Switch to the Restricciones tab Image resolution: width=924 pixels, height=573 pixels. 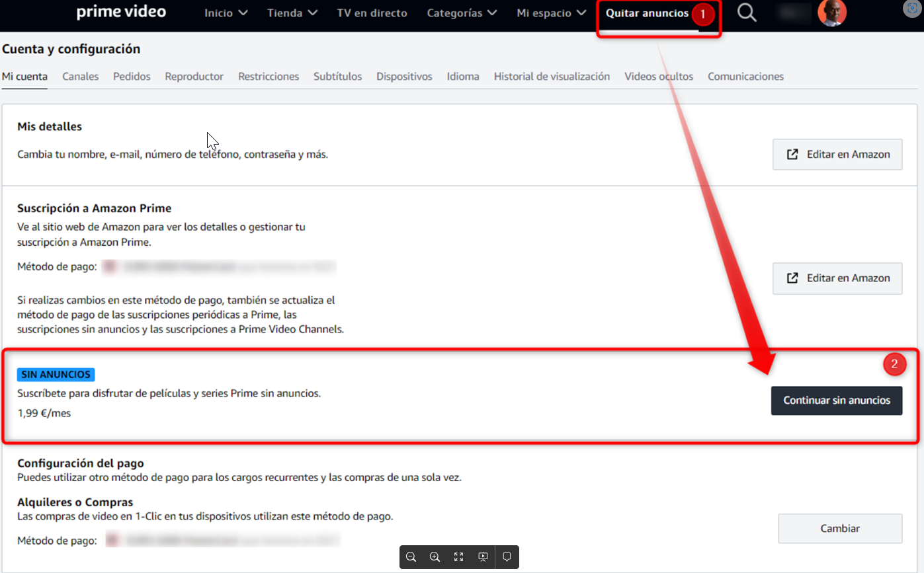coord(269,77)
